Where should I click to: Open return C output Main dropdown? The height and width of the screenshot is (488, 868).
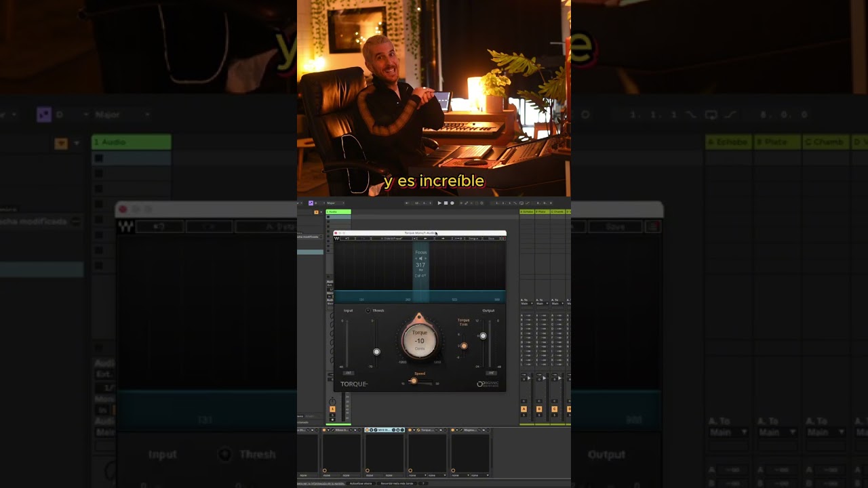coord(557,304)
